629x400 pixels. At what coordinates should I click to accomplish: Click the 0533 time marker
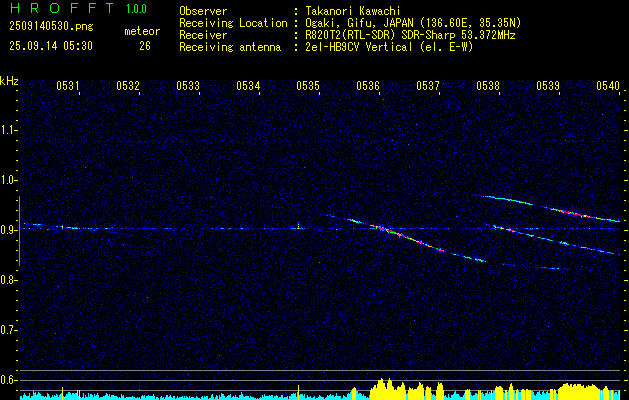(188, 85)
